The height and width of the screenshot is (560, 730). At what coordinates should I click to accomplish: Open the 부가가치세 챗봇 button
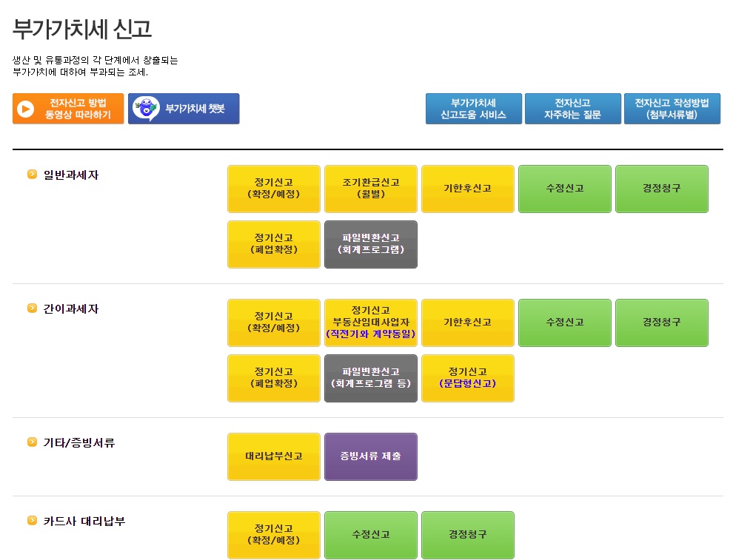click(x=184, y=109)
